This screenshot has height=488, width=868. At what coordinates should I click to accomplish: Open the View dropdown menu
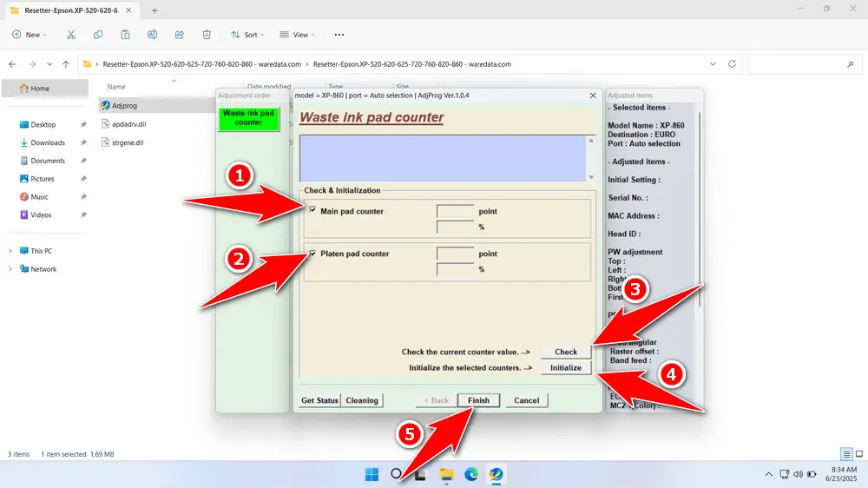[298, 35]
